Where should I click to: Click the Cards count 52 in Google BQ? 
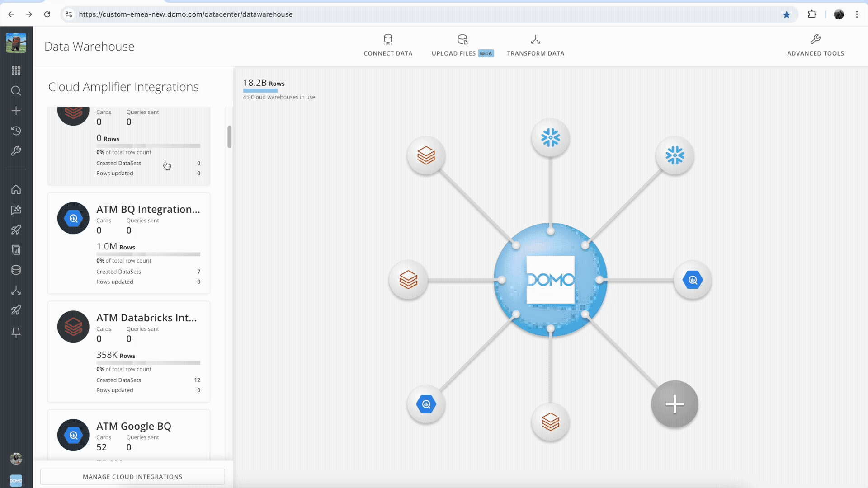click(x=102, y=447)
